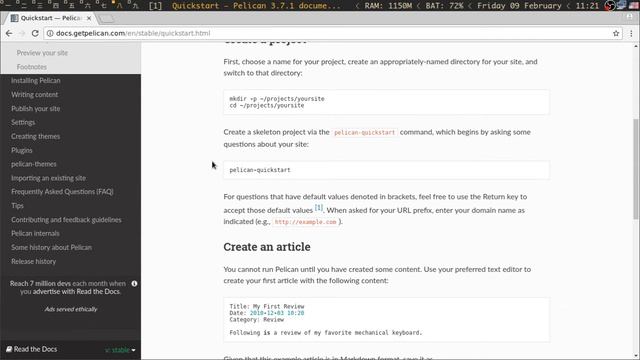Click the cd ~/projects/yoursite line

click(267, 105)
